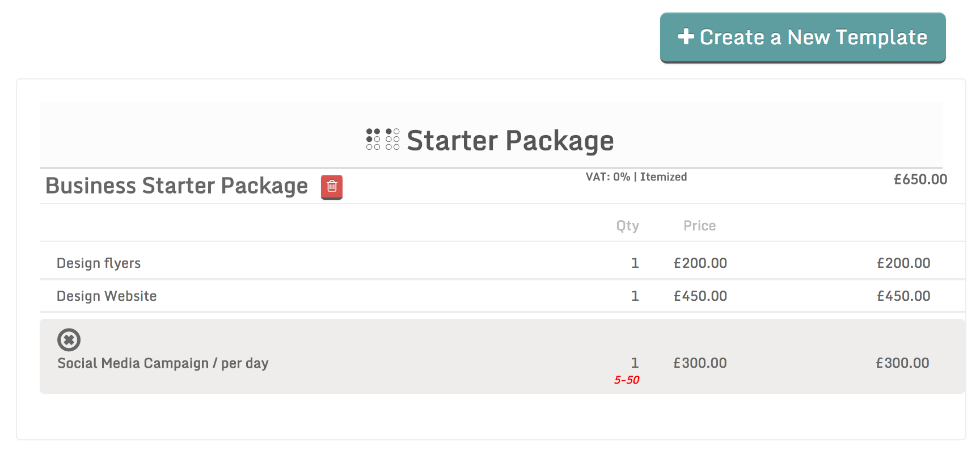The height and width of the screenshot is (454, 980).
Task: Grab the dotted drag handle beside Starter Package
Action: coord(383,139)
